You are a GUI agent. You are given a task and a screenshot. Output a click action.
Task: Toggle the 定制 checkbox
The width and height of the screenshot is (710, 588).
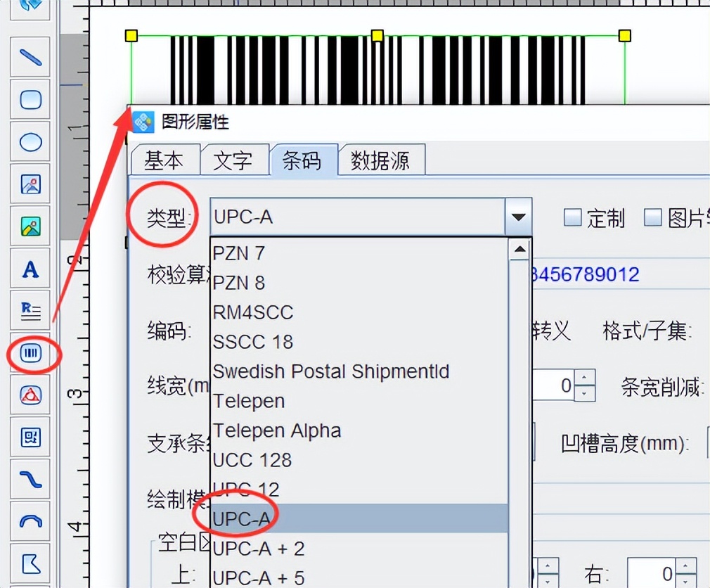[572, 217]
